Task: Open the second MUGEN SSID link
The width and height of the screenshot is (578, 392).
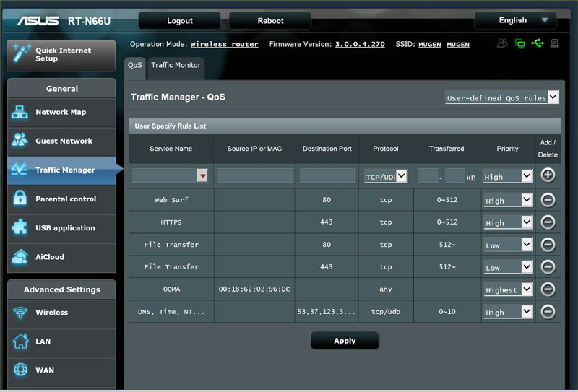Action: pos(458,44)
